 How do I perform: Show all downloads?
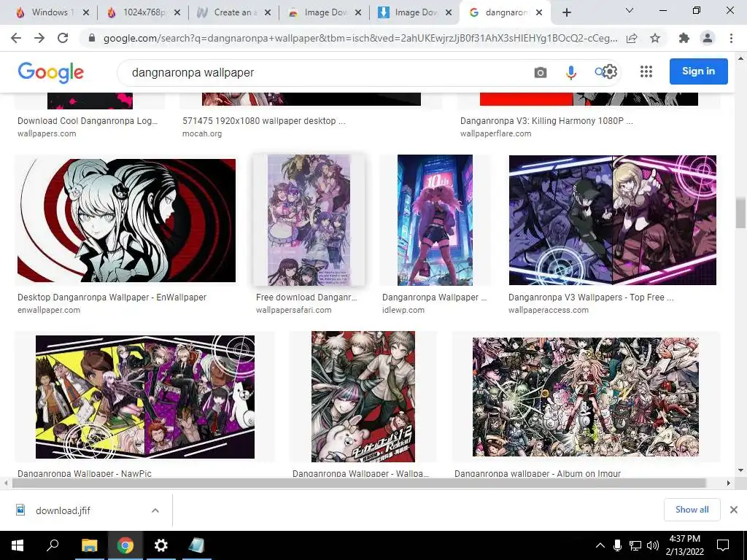click(x=692, y=510)
